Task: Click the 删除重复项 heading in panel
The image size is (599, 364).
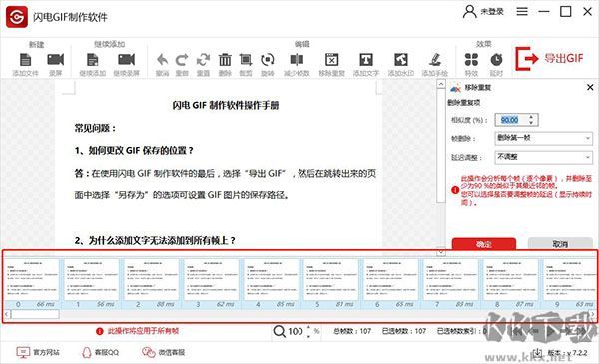Action: pos(464,103)
